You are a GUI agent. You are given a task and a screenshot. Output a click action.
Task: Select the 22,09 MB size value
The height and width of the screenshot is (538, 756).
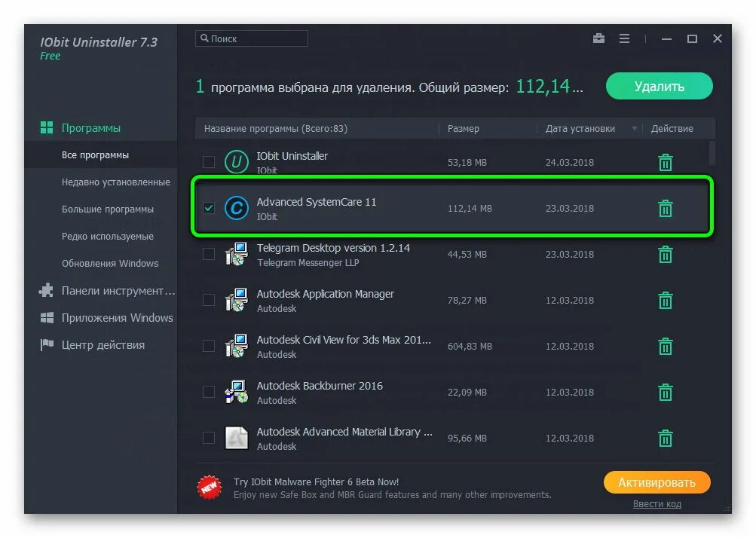coord(467,393)
